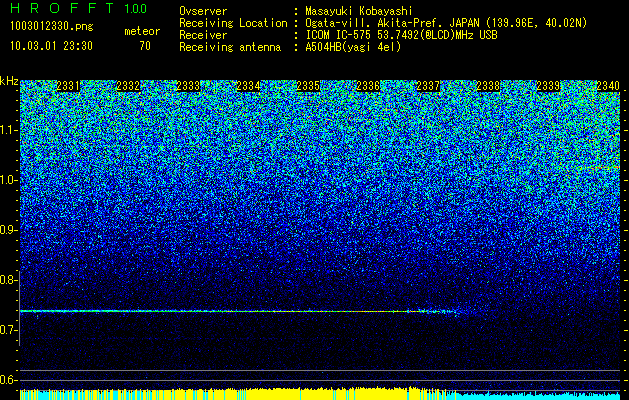This screenshot has width=629, height=400.
Task: Select the 2336 time marker
Action: click(x=368, y=86)
